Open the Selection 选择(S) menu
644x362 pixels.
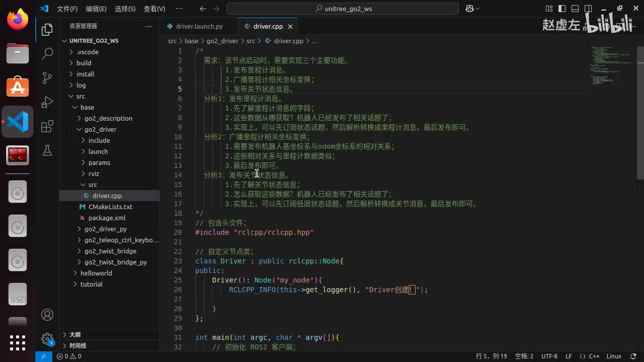125,9
